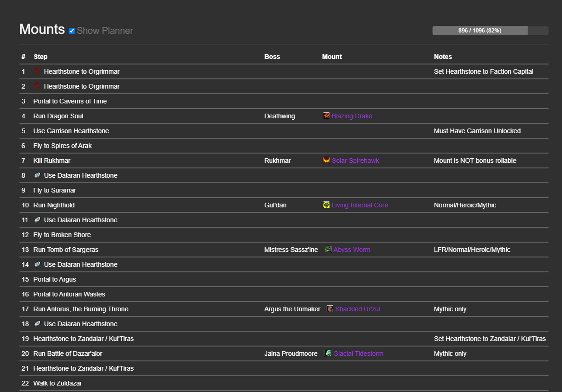Select step 6 Fly to Spires of Arak
562x392 pixels.
[x=63, y=146]
